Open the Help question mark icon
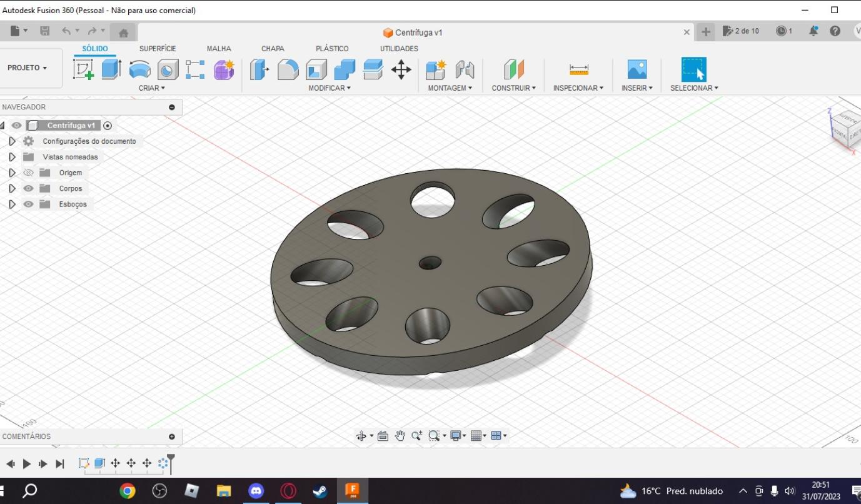The image size is (861, 504). pos(835,31)
